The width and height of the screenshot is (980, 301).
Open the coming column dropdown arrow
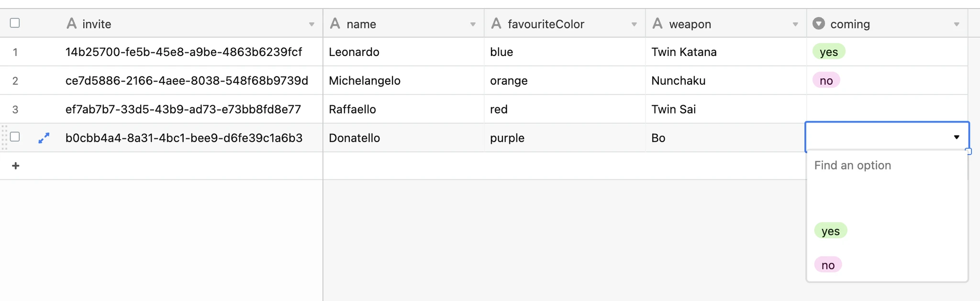coord(957,24)
